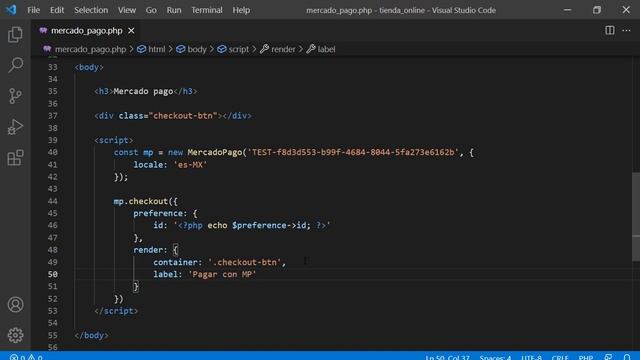Click the '.checkout-btn' container string
Image resolution: width=640 pixels, height=360 pixels.
click(x=245, y=262)
